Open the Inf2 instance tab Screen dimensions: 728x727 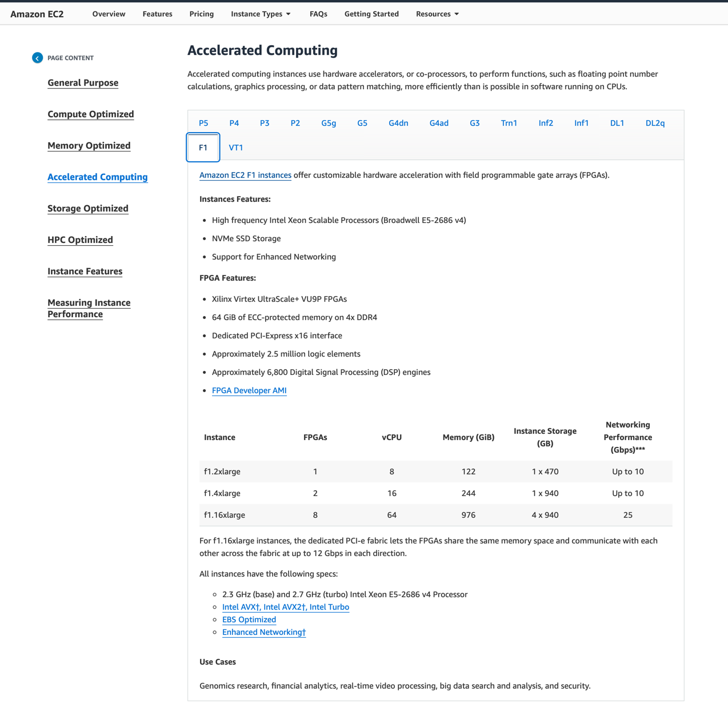[x=545, y=123]
